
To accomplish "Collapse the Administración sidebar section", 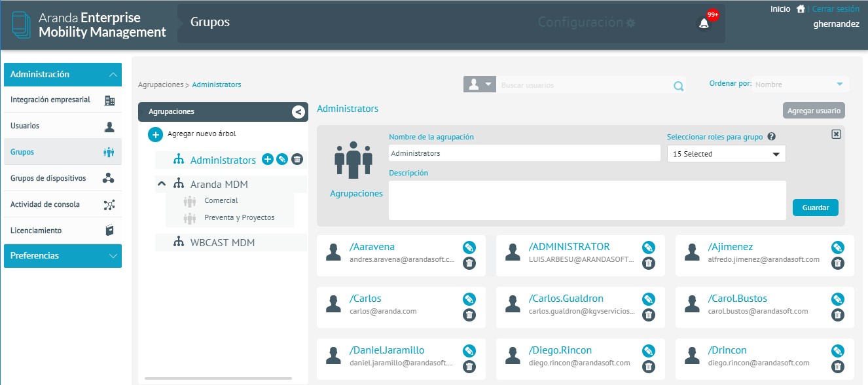I will 63,75.
